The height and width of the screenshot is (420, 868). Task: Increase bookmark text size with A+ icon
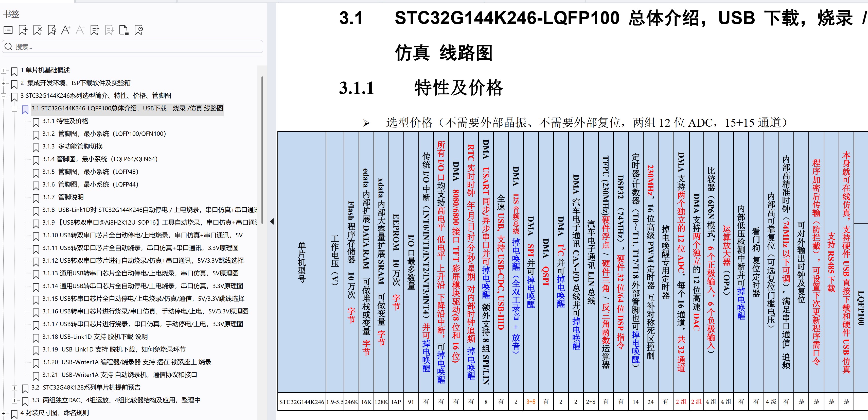click(66, 30)
